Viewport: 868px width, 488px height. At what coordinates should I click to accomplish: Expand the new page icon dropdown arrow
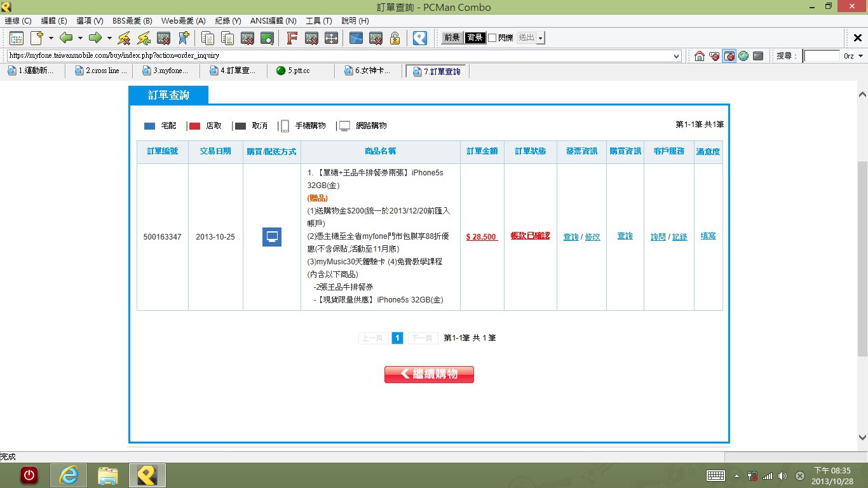tap(51, 38)
